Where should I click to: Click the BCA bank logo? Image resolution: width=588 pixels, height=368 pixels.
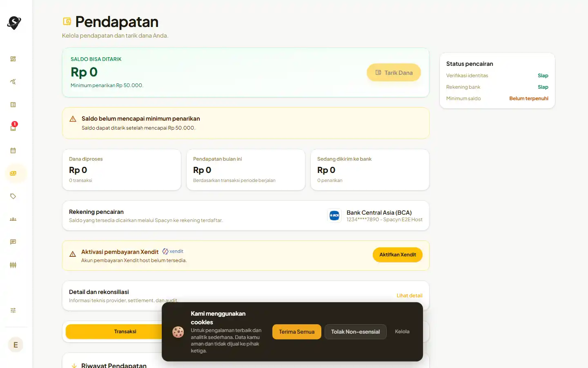tap(334, 215)
